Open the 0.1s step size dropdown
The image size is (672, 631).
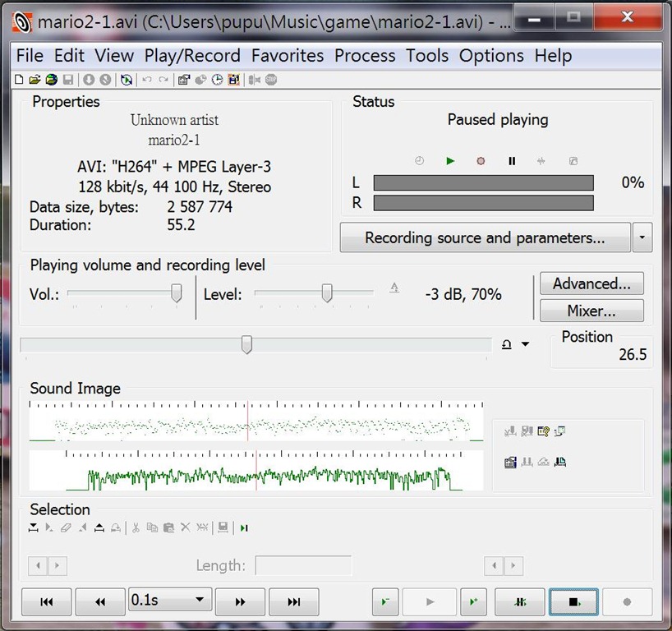[168, 600]
